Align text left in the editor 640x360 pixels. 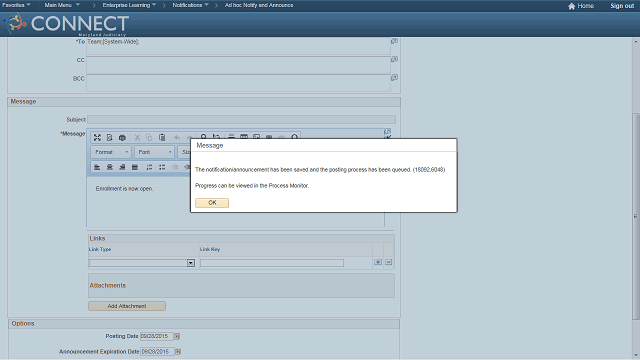tap(97, 167)
